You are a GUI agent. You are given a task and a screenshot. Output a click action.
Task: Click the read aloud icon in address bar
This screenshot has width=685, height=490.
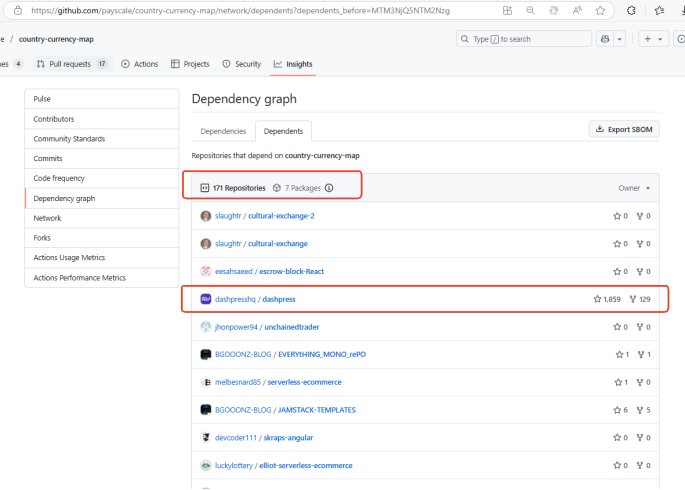(577, 10)
